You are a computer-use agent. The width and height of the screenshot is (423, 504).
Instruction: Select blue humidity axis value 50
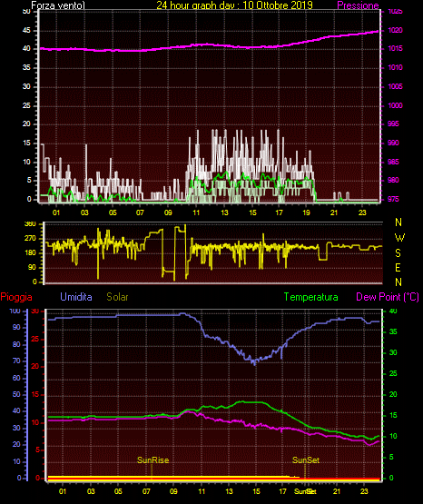(x=16, y=394)
